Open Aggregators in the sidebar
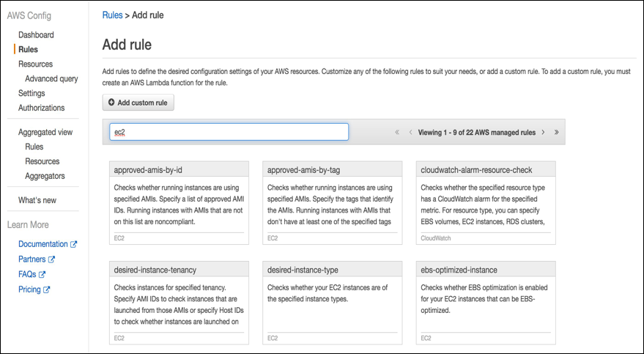 (x=45, y=176)
